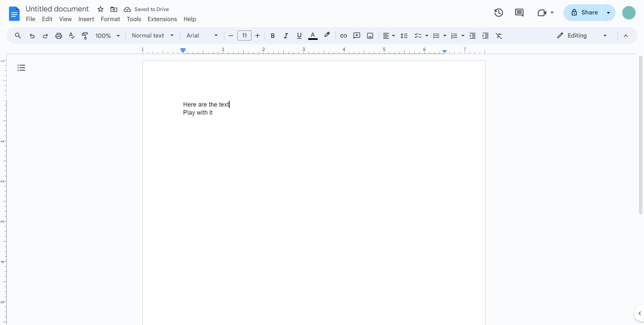Open the Extensions menu
644x325 pixels.
pos(162,19)
